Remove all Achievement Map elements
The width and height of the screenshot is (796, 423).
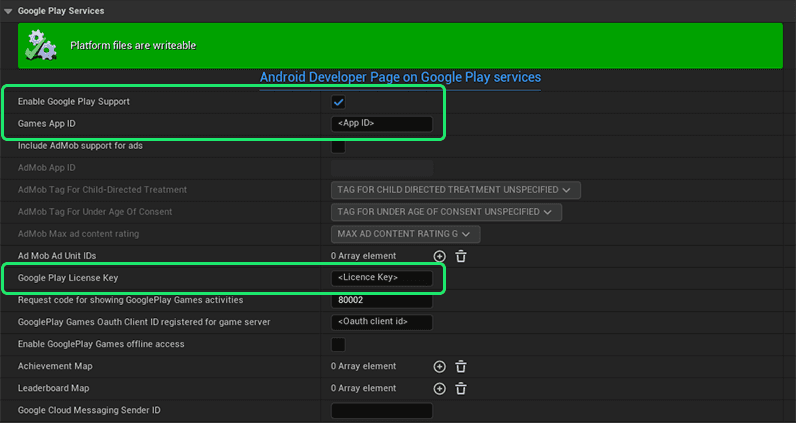click(x=461, y=367)
